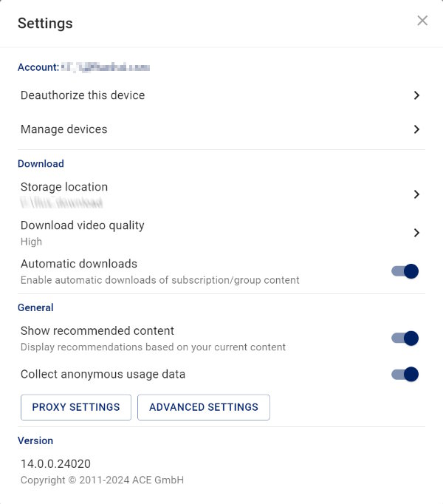
Task: Click the General section heading
Action: click(x=35, y=307)
